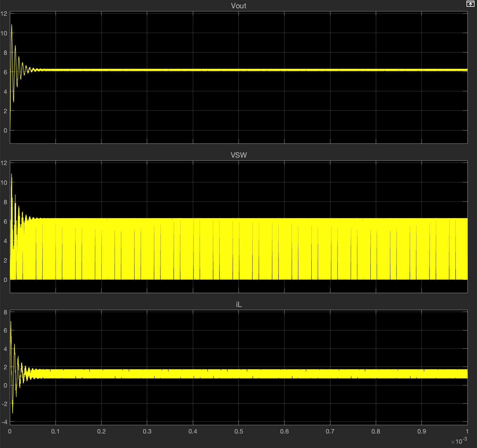Select the iL plot title
477x448 pixels.
pyautogui.click(x=238, y=305)
